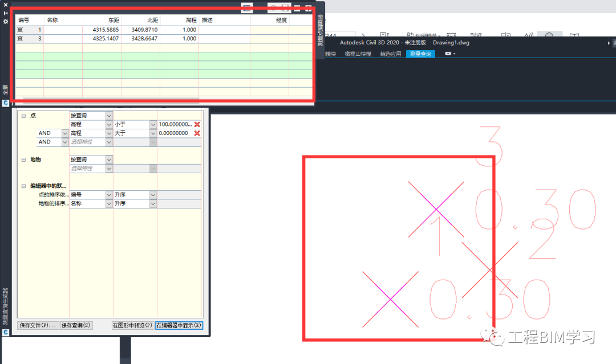Switch to the 精选应用 ribbon tab
Viewport: 616px width, 364px height.
(x=391, y=54)
